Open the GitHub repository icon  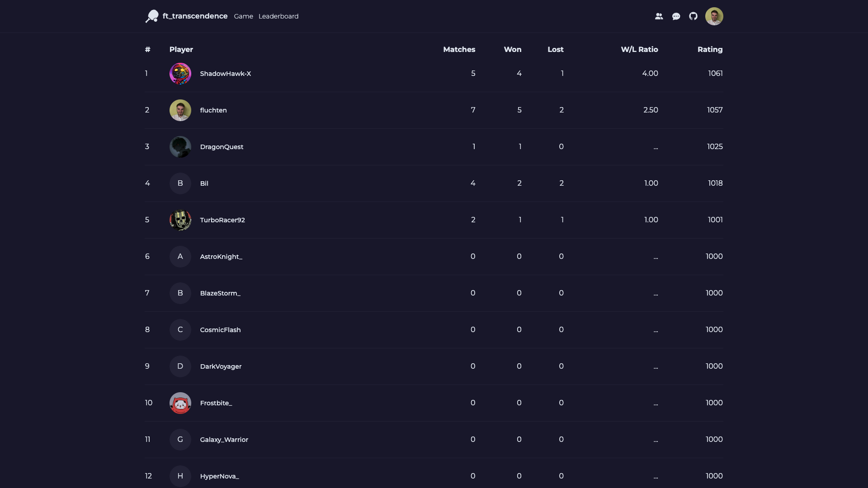[x=693, y=16]
